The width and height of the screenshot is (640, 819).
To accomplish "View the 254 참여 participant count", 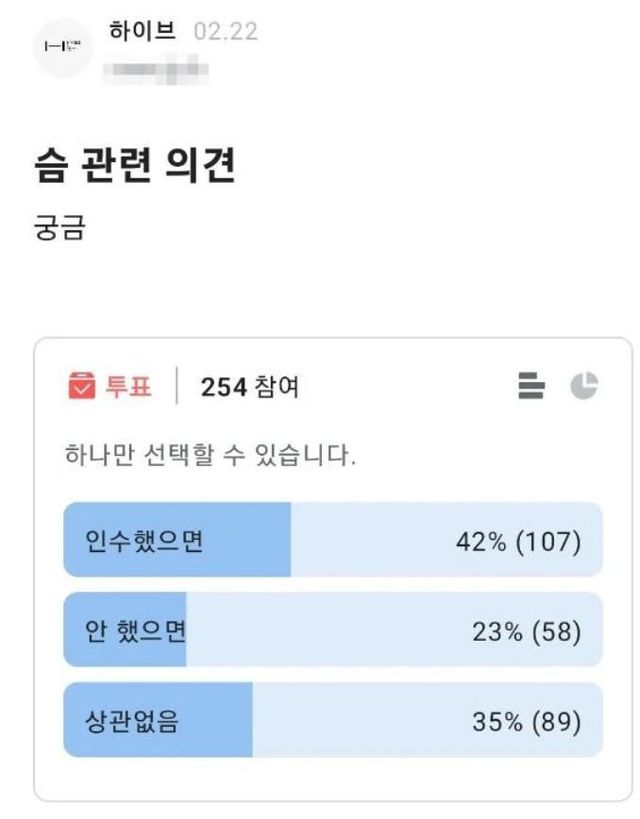I will 249,387.
